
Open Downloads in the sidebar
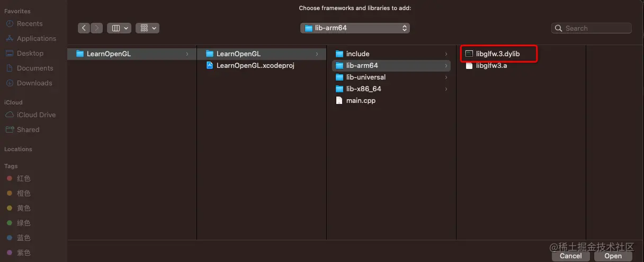[x=34, y=83]
